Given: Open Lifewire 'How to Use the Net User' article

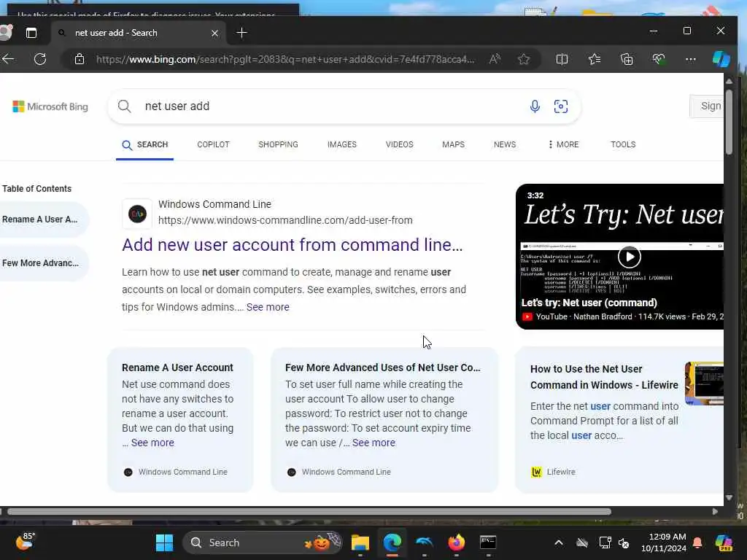Looking at the screenshot, I should [x=604, y=377].
